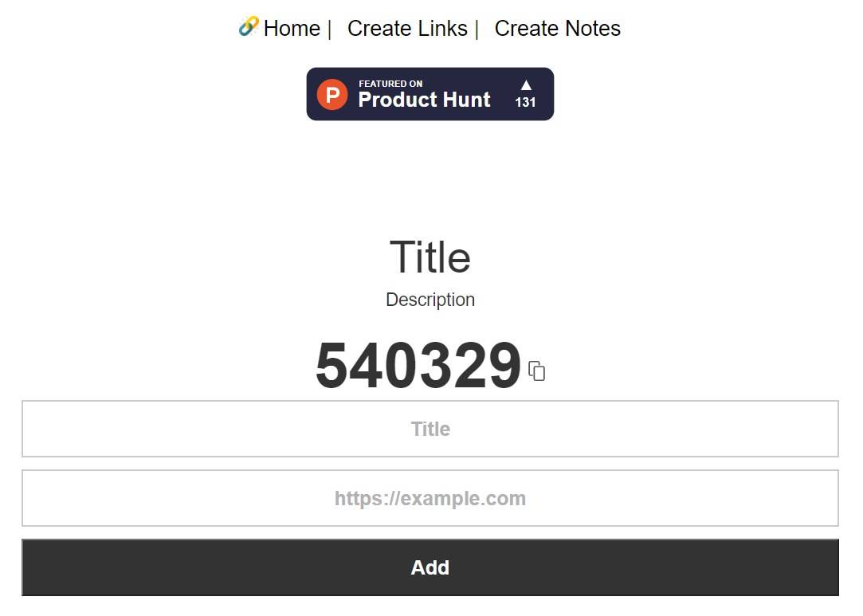
Task: Go to the Home page
Action: (x=292, y=29)
